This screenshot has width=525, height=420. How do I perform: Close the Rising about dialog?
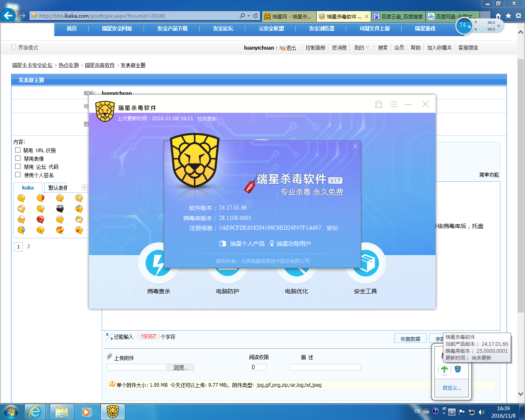[x=355, y=146]
